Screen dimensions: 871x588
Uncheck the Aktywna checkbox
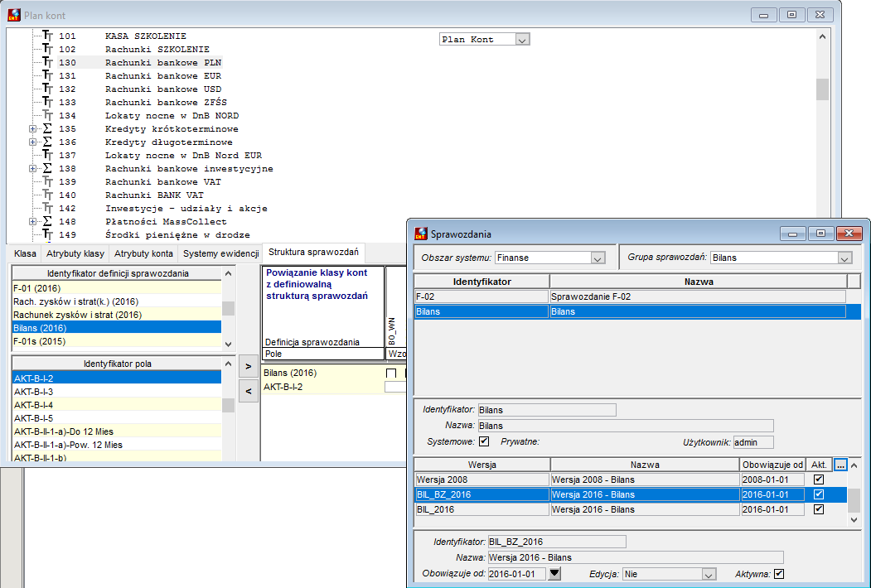[x=779, y=574]
